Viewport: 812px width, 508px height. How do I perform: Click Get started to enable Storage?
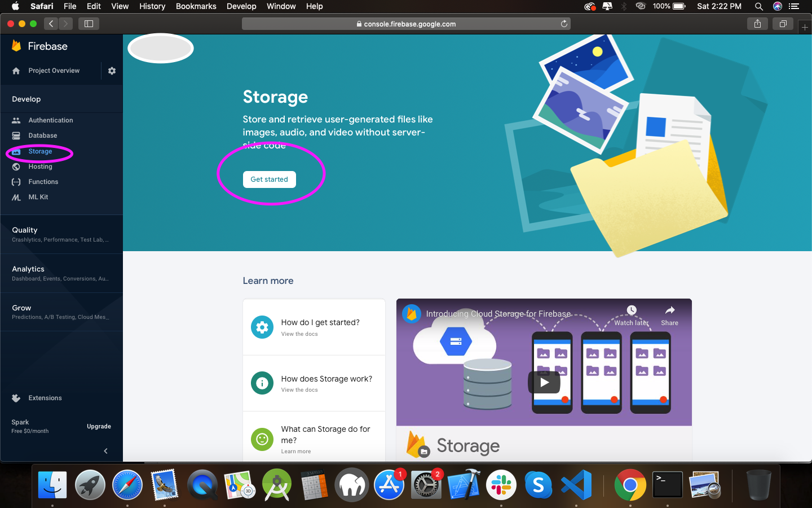click(269, 179)
